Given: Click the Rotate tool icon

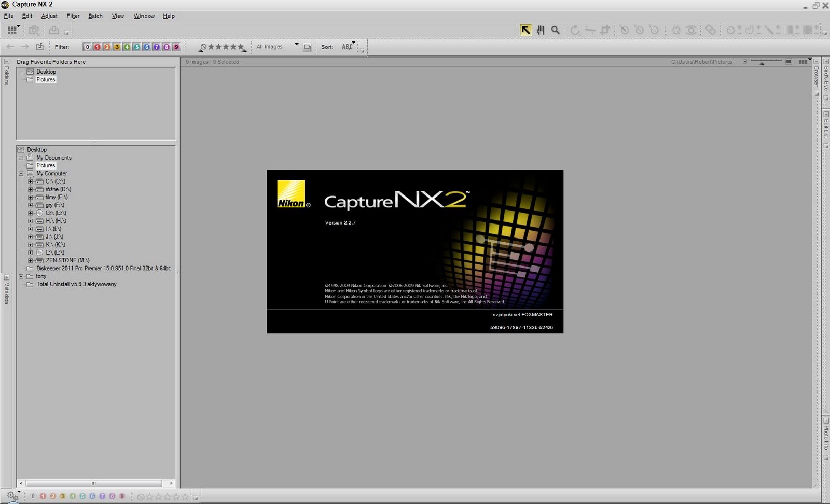Looking at the screenshot, I should pyautogui.click(x=575, y=30).
